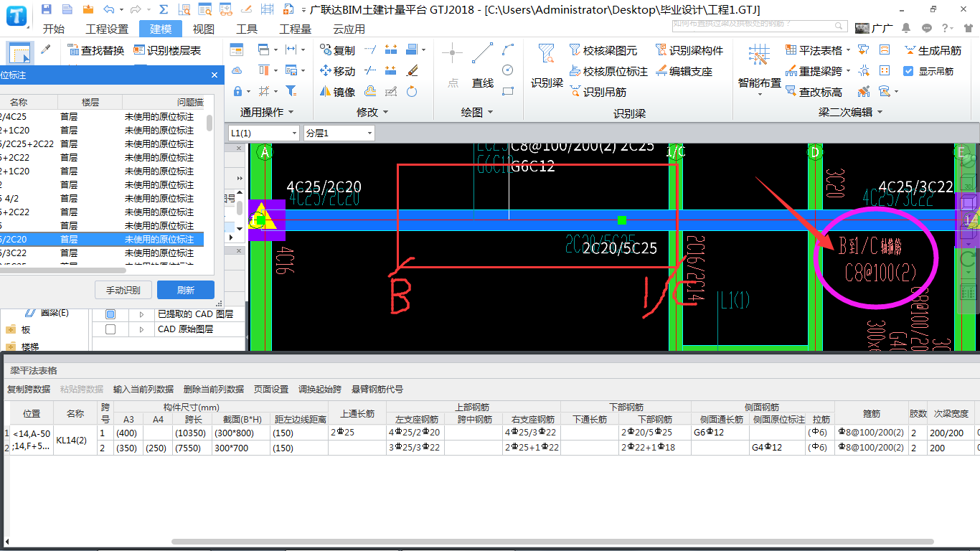Expand the 已提取的 CAD 图层 tree arrow
Screen dimensions: 980x551
pos(141,314)
